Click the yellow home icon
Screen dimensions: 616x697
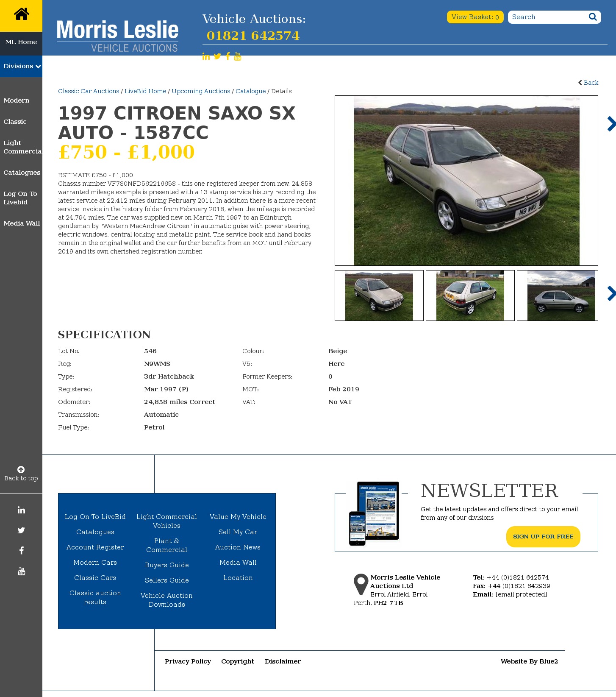click(21, 14)
